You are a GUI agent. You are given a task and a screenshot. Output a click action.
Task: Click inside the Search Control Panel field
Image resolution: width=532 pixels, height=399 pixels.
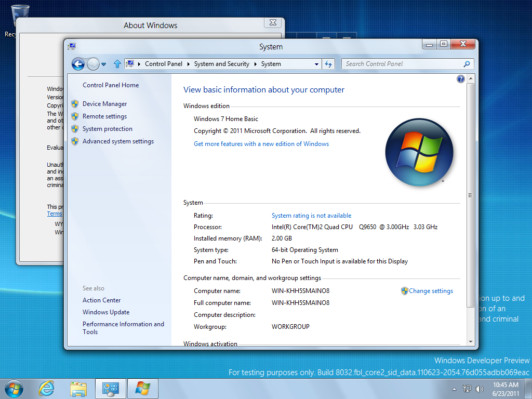click(x=400, y=64)
